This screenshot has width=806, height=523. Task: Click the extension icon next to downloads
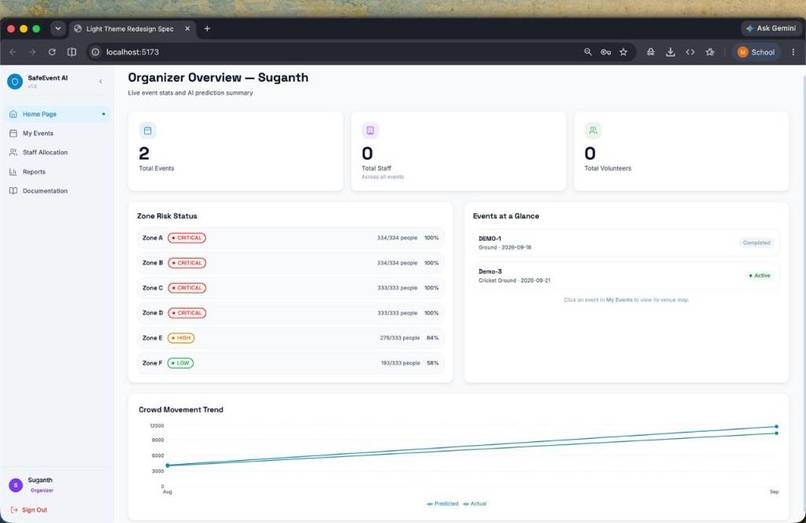[x=651, y=52]
